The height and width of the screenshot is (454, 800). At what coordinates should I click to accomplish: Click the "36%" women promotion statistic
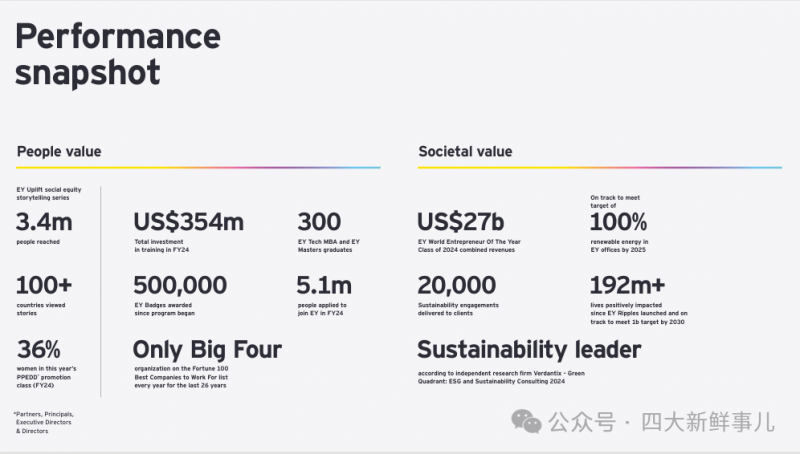tap(39, 350)
